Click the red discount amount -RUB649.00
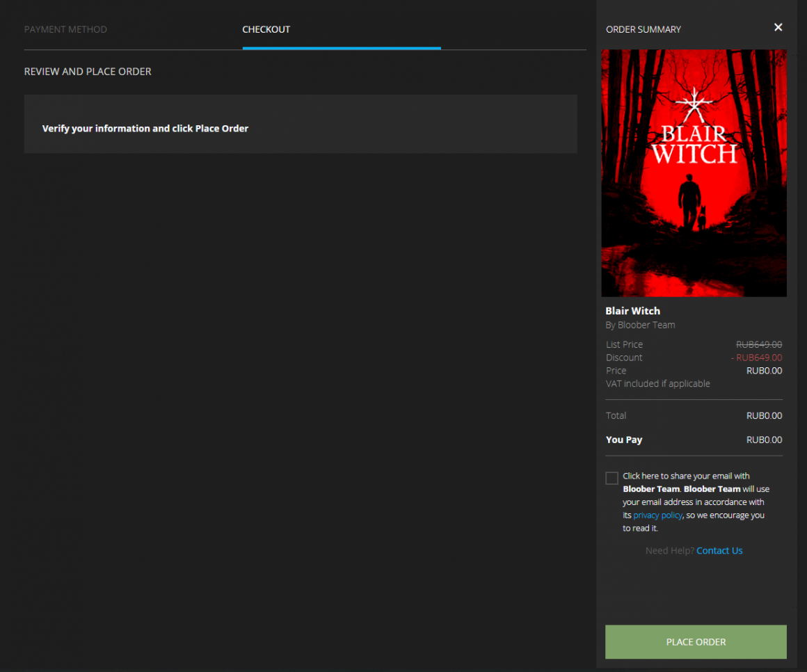This screenshot has width=807, height=672. pyautogui.click(x=756, y=358)
